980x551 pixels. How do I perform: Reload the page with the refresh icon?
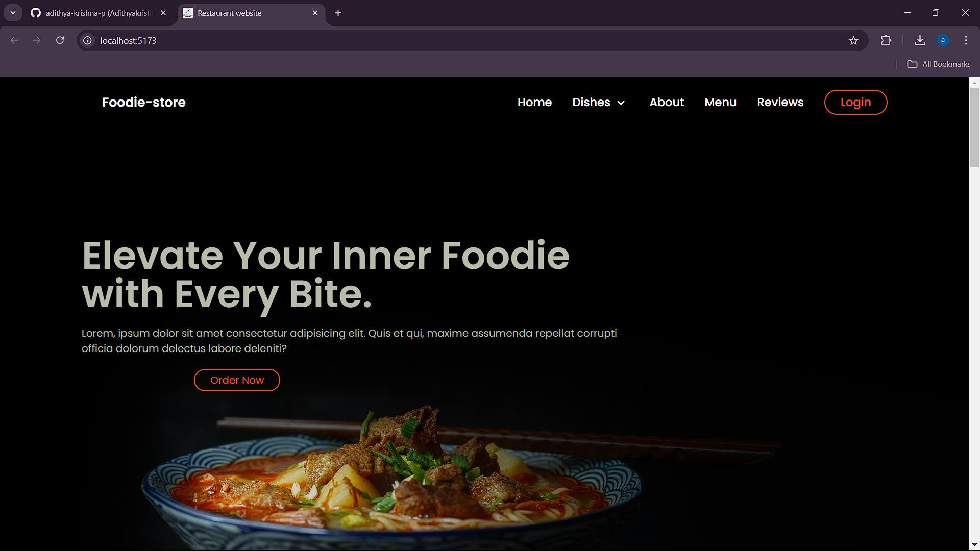click(x=60, y=40)
